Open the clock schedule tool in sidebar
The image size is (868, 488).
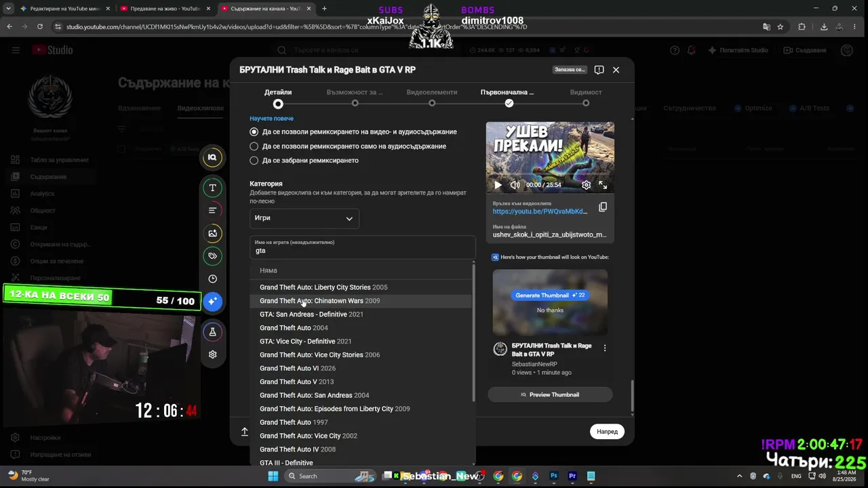click(212, 279)
